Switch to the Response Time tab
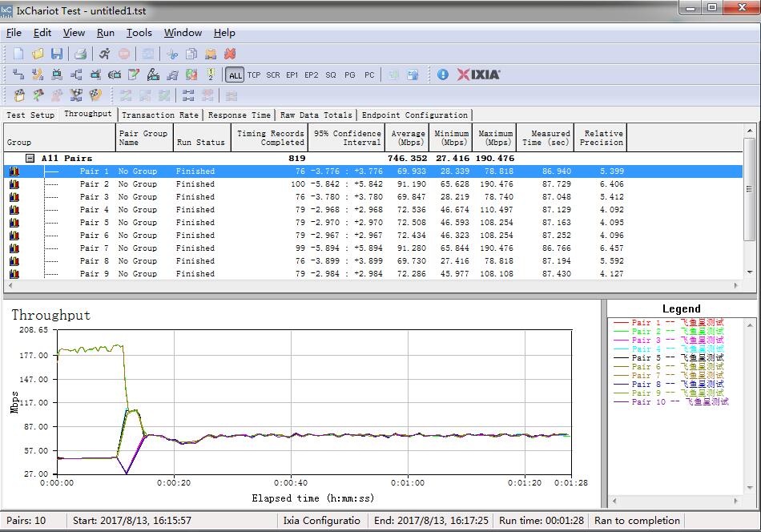This screenshot has width=761, height=532. pos(239,115)
